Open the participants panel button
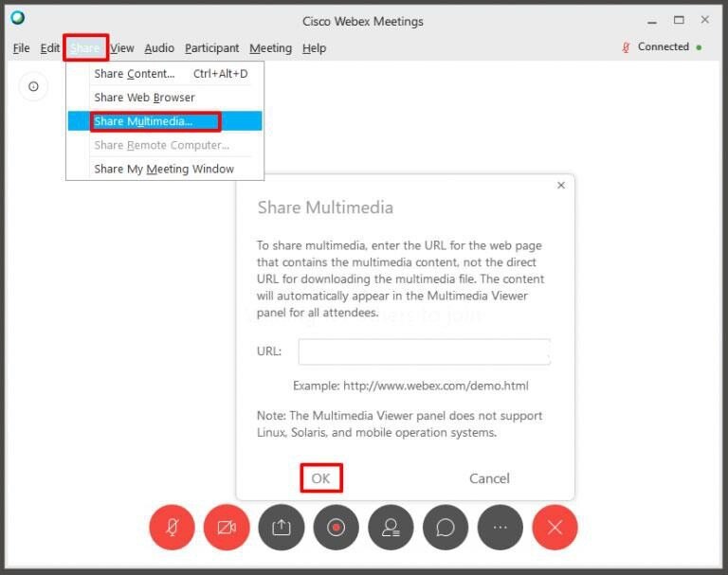This screenshot has height=575, width=728. [x=391, y=528]
